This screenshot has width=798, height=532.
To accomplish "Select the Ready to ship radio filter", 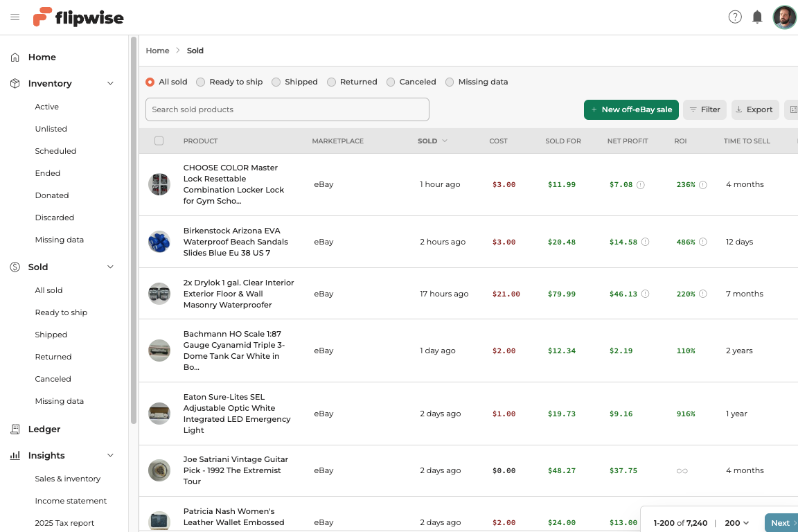I will click(200, 82).
